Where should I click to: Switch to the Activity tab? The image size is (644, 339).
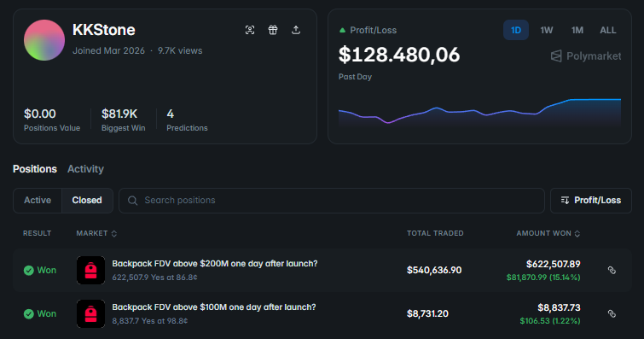[x=85, y=169]
